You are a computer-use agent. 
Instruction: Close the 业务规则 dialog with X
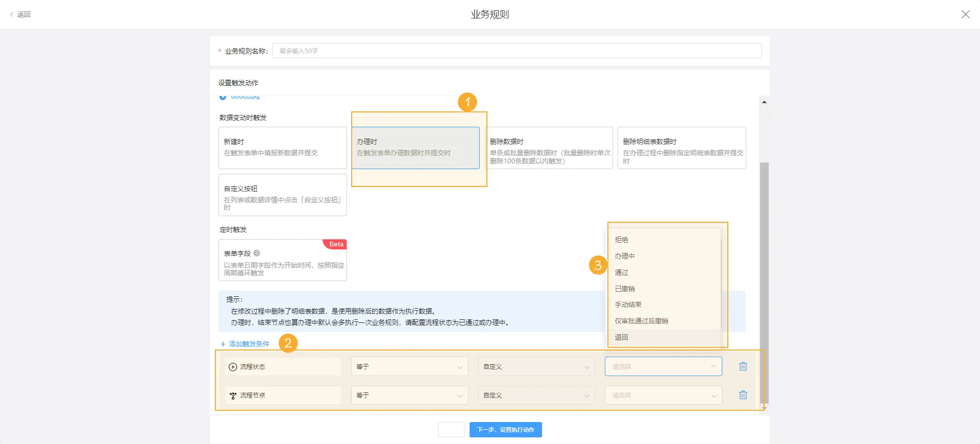point(965,14)
